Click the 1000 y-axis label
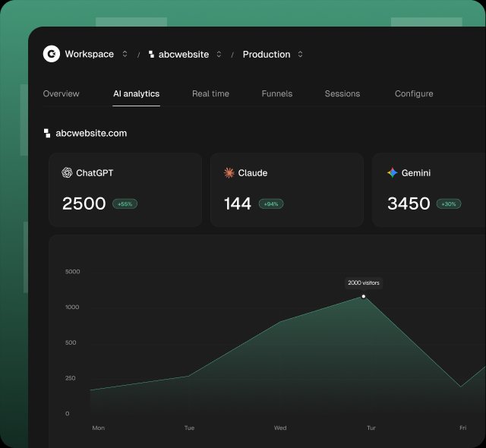Screen dimensions: 486x448 click(x=72, y=307)
